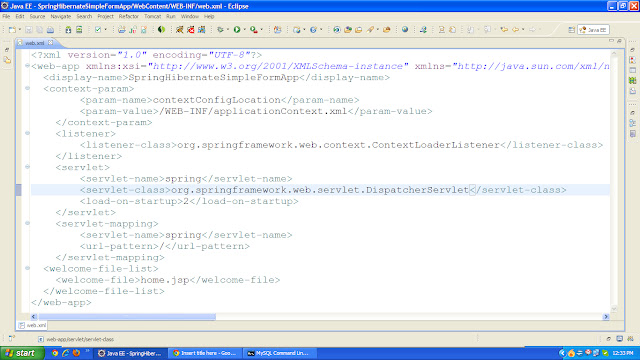Click the Save All toolbar icon
Viewport: 640px width, 360px height.
click(x=40, y=30)
